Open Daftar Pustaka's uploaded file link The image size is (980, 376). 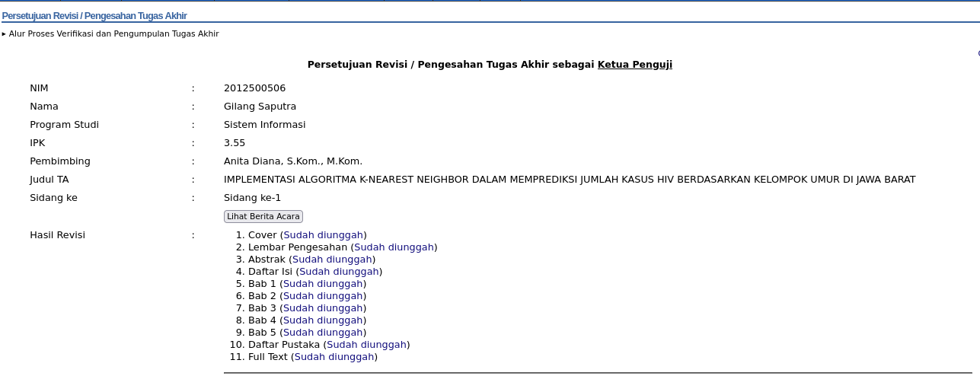(x=366, y=345)
